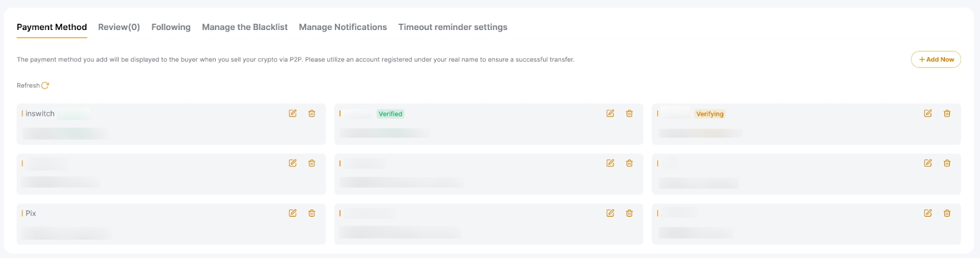
Task: Switch to the Review(0) tab
Action: 119,28
